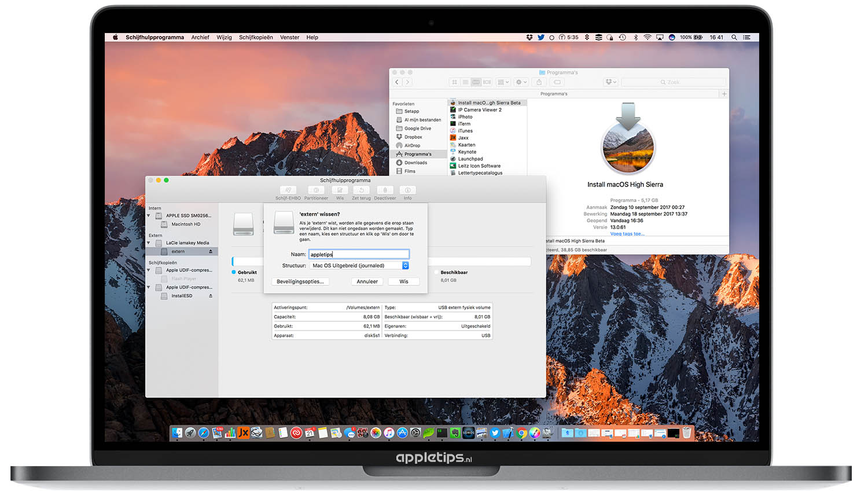Viewport: 868px width, 495px height.
Task: Add a new Finder tab
Action: tap(724, 94)
